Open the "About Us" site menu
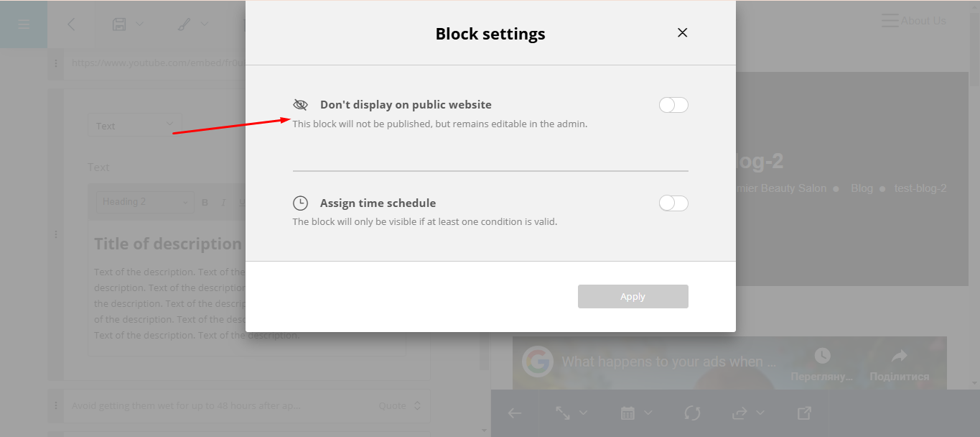The height and width of the screenshot is (437, 980). (x=913, y=21)
